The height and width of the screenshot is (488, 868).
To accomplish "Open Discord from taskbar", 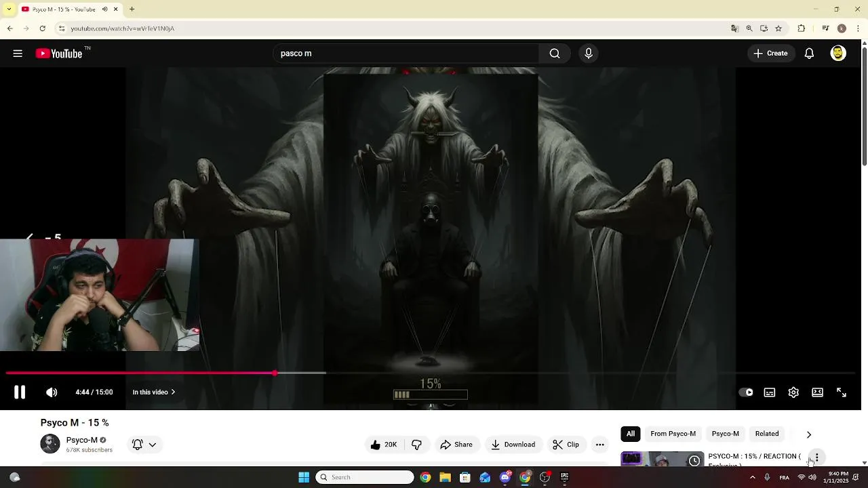I will coord(505,477).
